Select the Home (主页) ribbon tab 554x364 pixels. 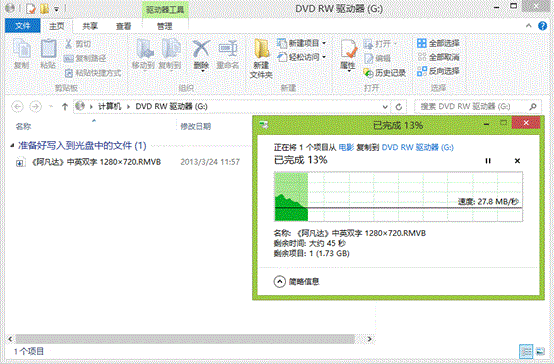(x=57, y=26)
